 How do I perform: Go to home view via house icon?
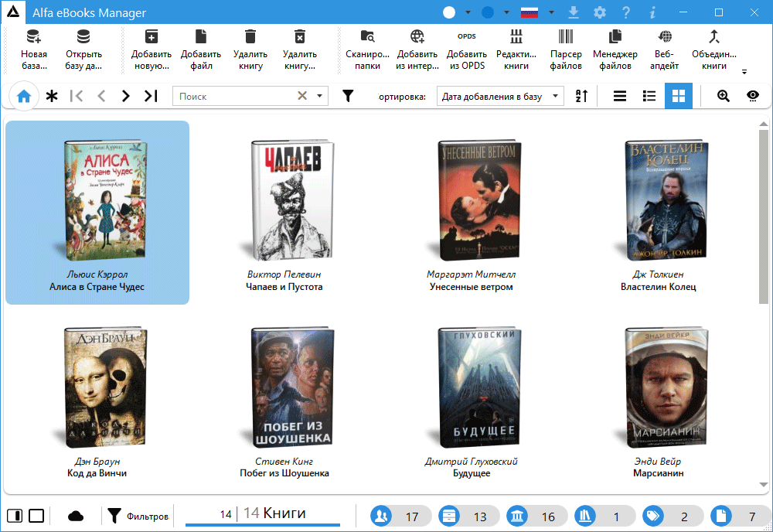24,96
